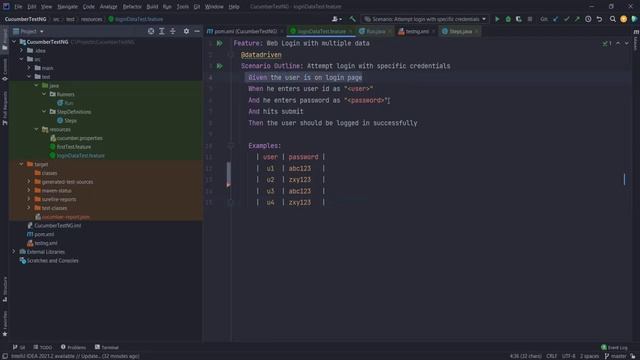
Task: Open the Git tool window button
Action: [x=19, y=347]
